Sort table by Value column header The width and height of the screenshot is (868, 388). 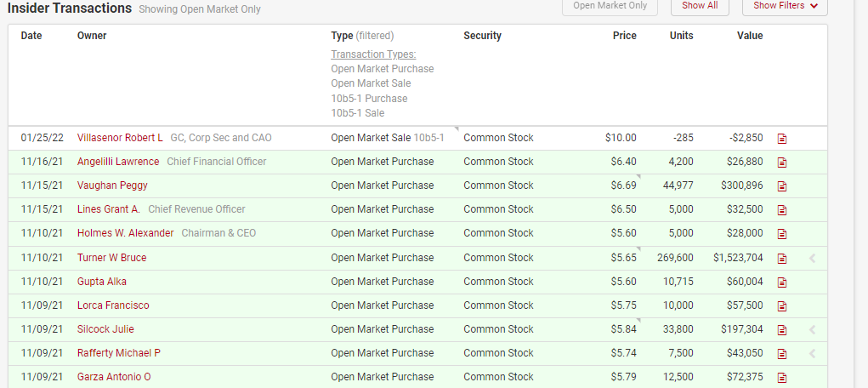click(x=750, y=36)
